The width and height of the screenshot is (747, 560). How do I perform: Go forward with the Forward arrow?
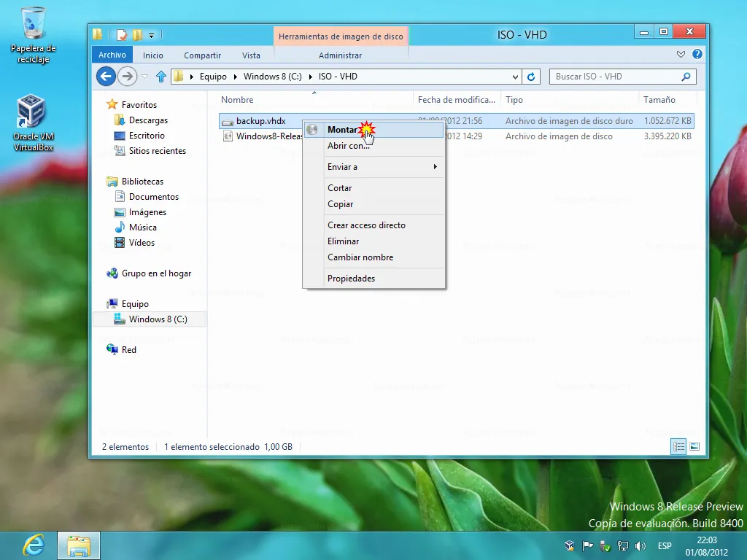pos(127,76)
